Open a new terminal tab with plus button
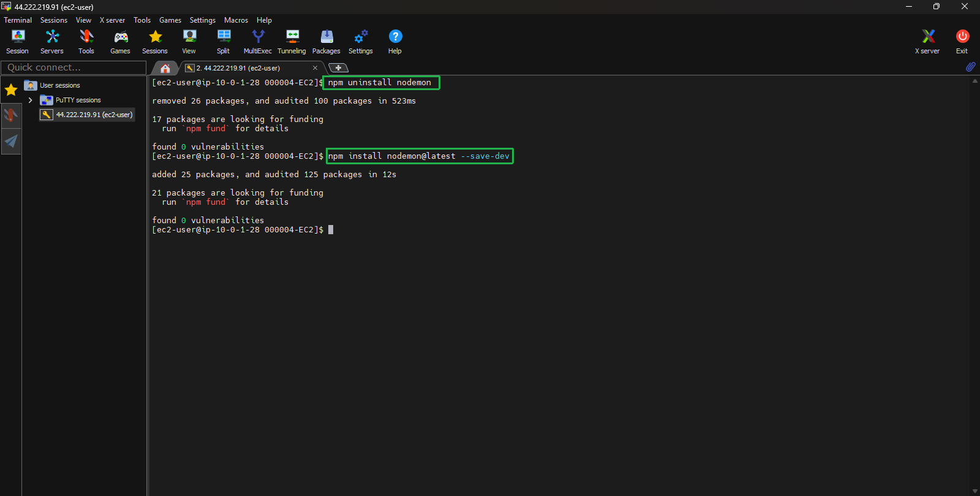 coord(338,68)
